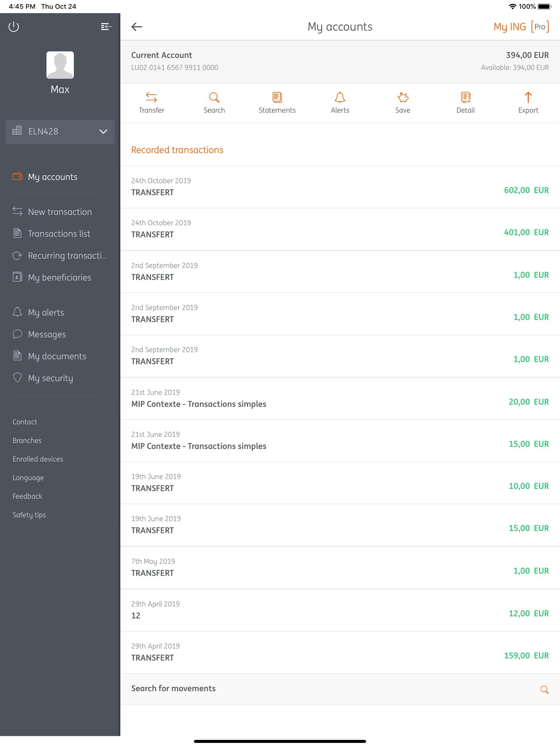Image resolution: width=560 pixels, height=747 pixels.
Task: Open the Statements icon
Action: click(277, 97)
